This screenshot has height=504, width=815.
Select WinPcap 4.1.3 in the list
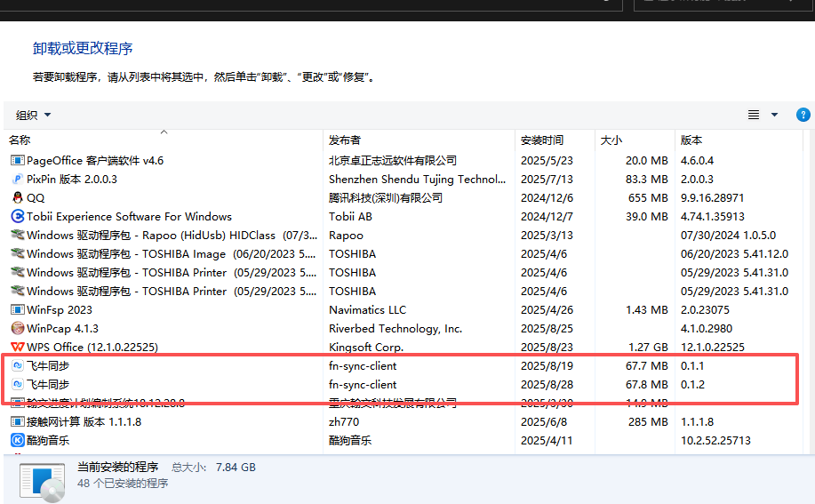[62, 329]
